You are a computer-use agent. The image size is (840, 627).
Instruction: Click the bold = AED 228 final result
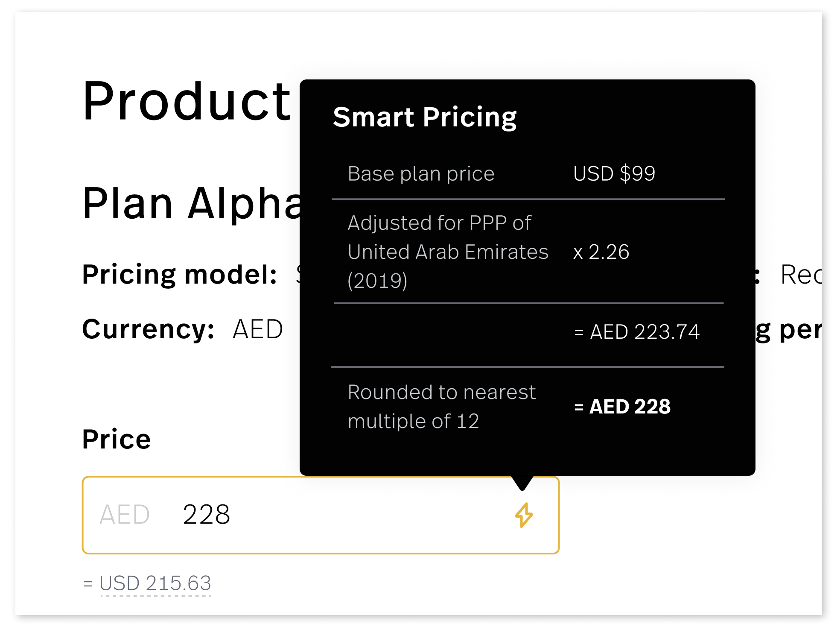(622, 407)
